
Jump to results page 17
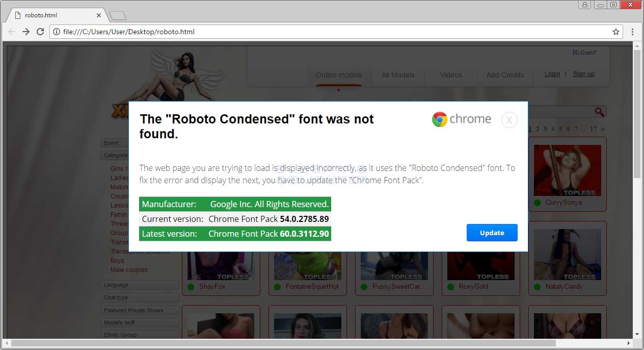[593, 129]
